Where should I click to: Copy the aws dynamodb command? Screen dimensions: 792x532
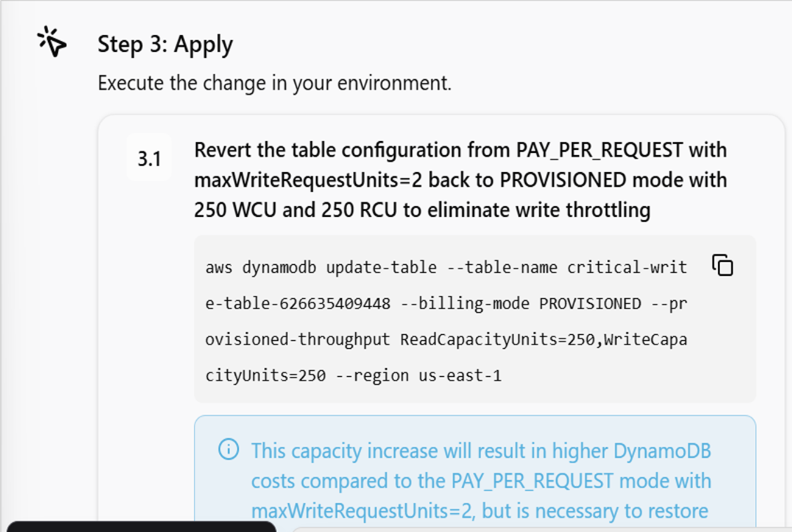point(723,265)
